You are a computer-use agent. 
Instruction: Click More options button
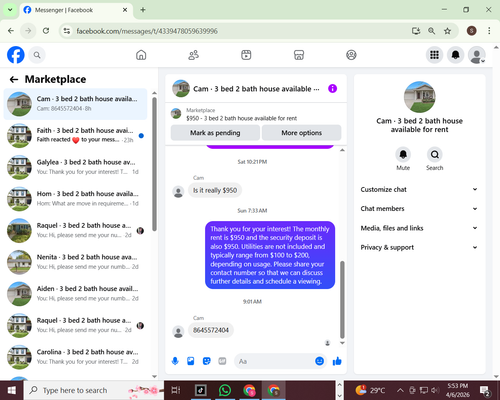point(301,133)
